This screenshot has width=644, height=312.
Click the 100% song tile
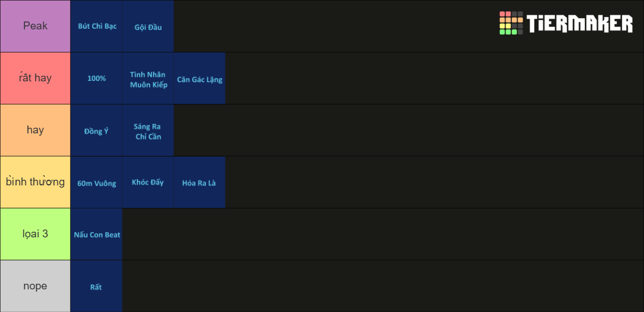pyautogui.click(x=97, y=78)
